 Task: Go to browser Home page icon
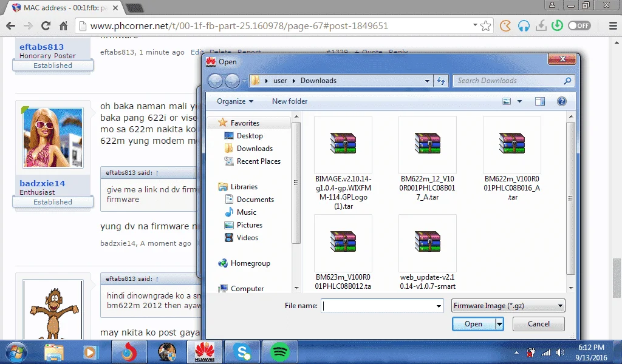[63, 25]
